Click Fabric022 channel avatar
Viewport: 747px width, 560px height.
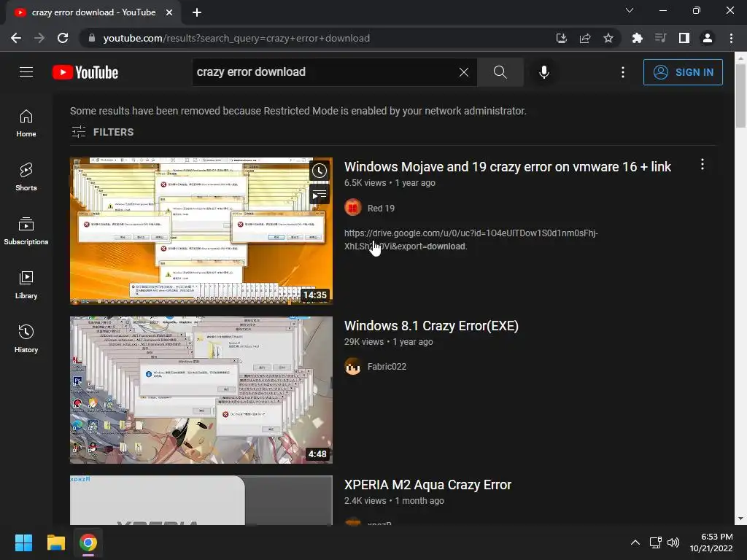click(353, 366)
